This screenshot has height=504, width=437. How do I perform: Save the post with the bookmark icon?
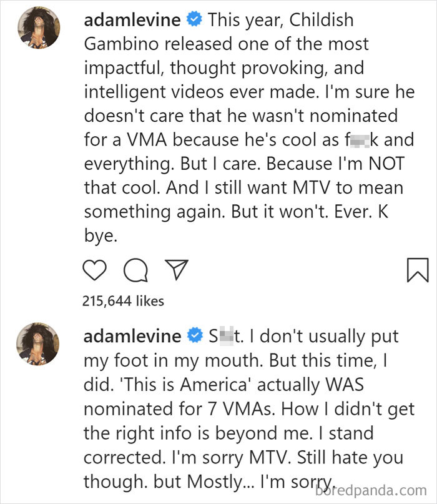[418, 270]
